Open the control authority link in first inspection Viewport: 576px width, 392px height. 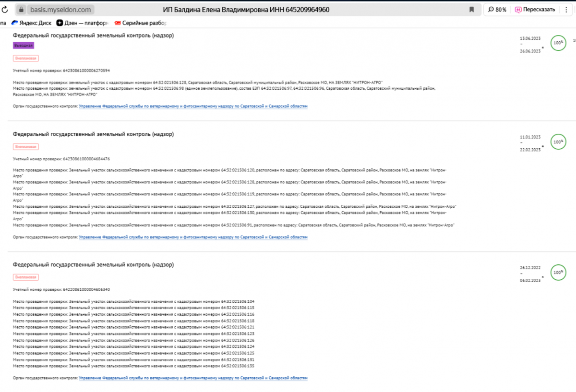pyautogui.click(x=193, y=106)
